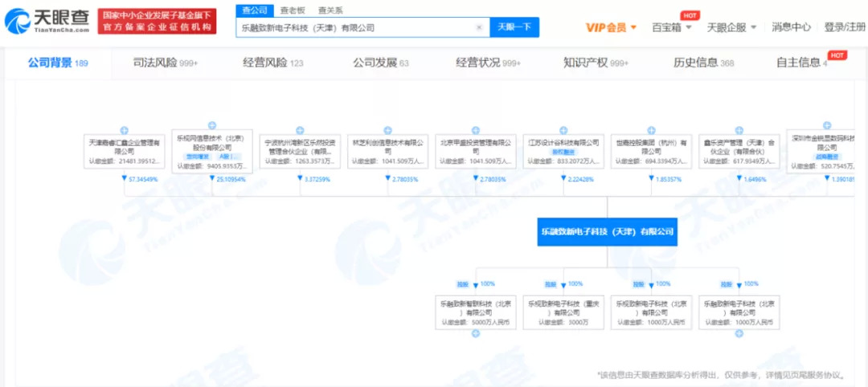
Task: Click the 股权融资 tag on 江苏设计谷科技
Action: [563, 152]
